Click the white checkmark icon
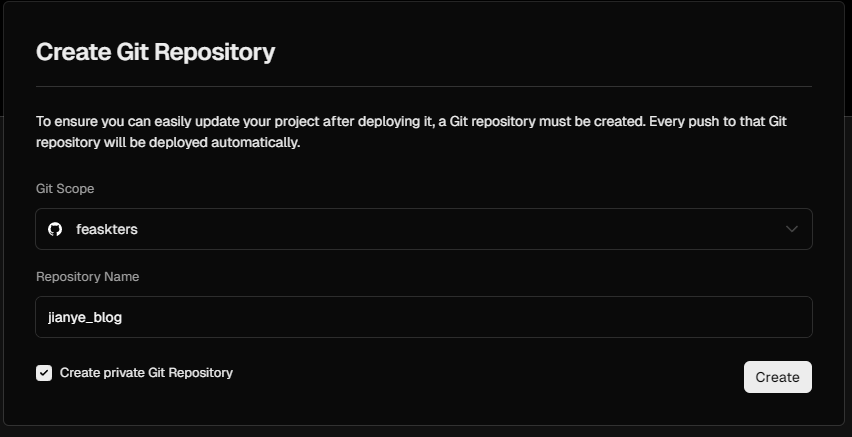Image resolution: width=852 pixels, height=437 pixels. click(44, 373)
